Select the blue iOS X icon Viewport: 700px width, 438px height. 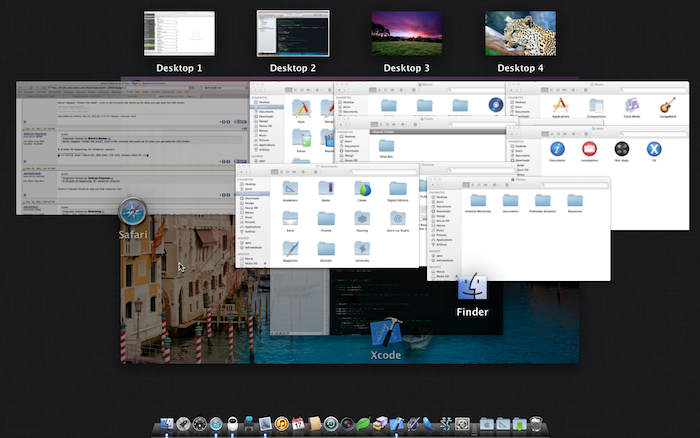click(x=654, y=150)
